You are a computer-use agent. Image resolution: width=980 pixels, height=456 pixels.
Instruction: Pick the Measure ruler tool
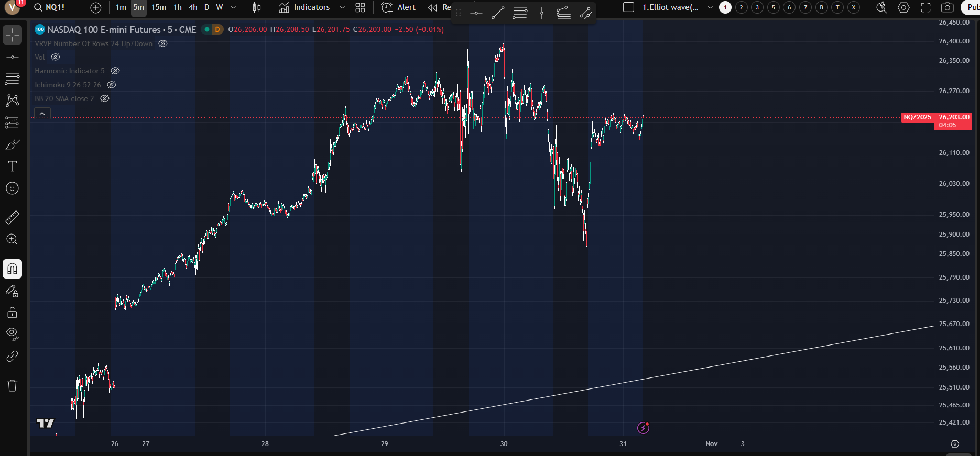[x=12, y=217]
